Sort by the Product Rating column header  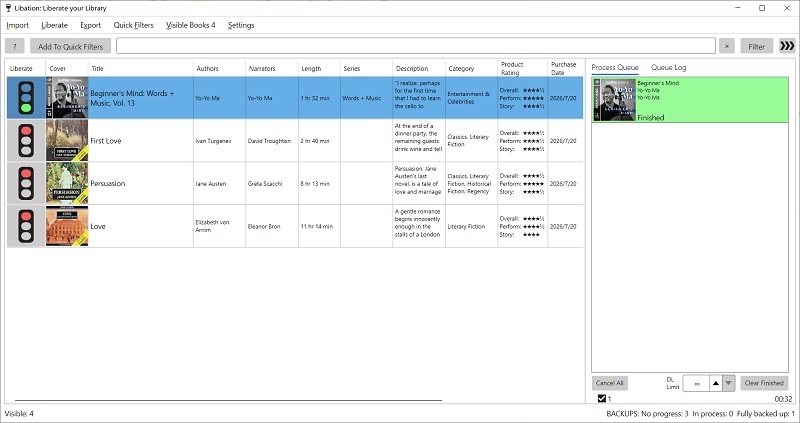point(523,68)
